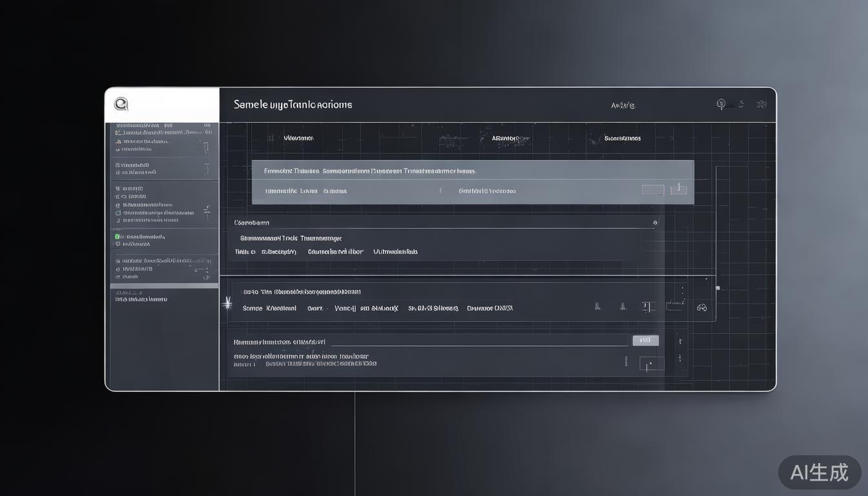Click the lightbulb icon in top-right header
This screenshot has width=868, height=496.
pyautogui.click(x=721, y=104)
